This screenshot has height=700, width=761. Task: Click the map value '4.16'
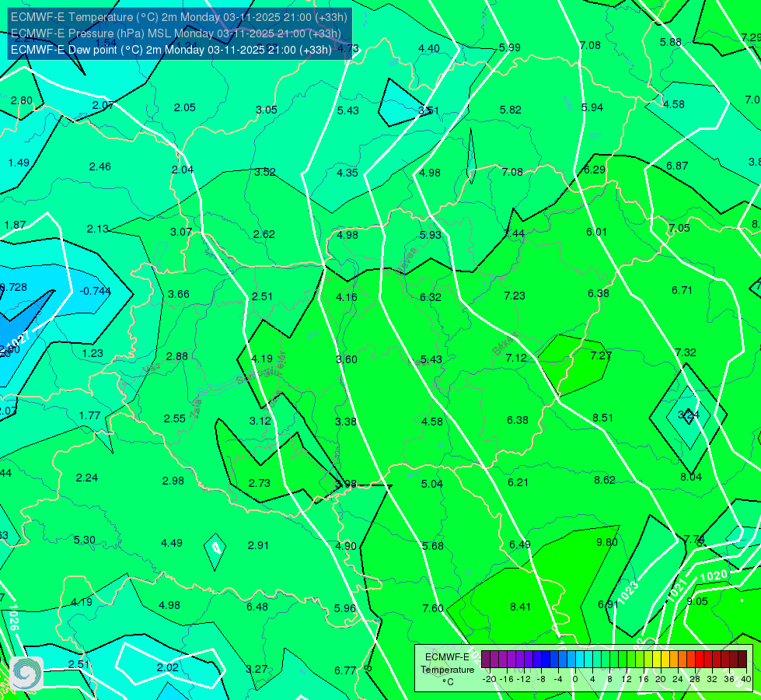tap(347, 297)
